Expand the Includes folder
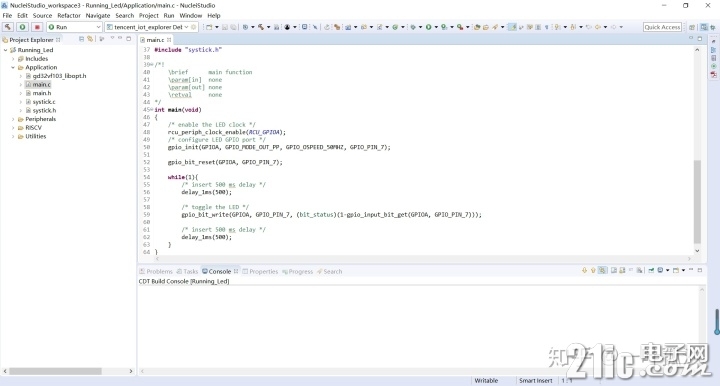 [13, 59]
